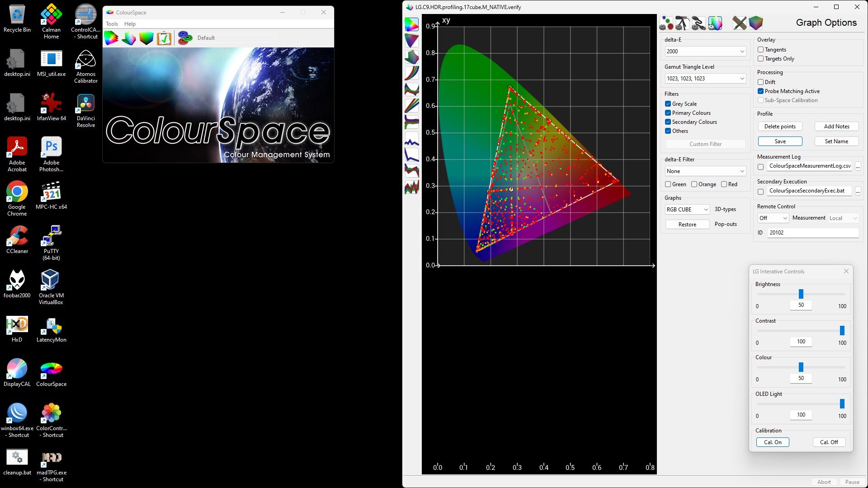Show the blue zigzag delta-E graph
Screen dimensions: 868x488
point(411,138)
